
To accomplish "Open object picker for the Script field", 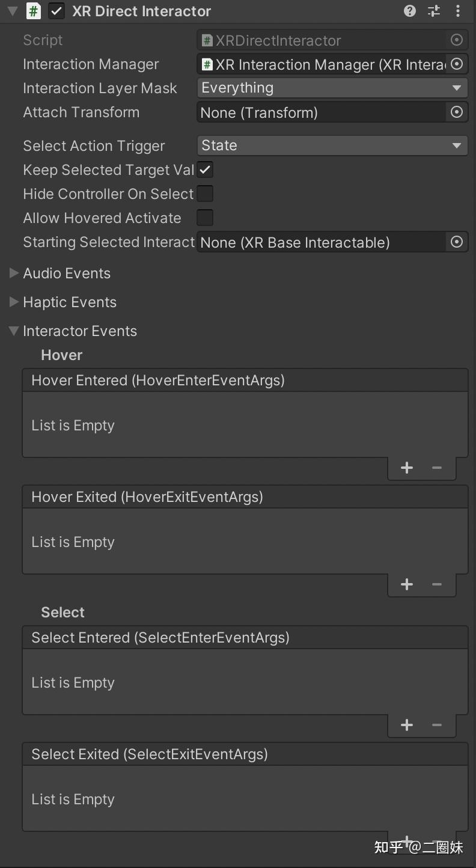I will pos(457,40).
